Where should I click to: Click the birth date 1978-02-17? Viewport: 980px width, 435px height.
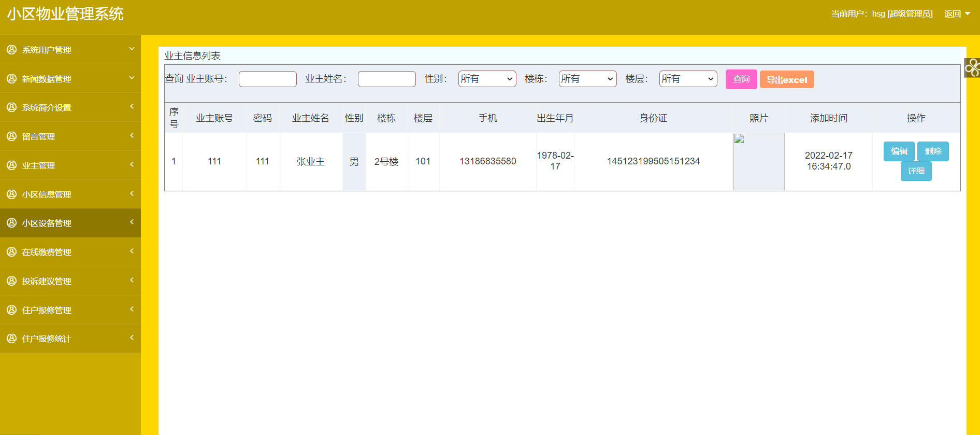click(555, 161)
